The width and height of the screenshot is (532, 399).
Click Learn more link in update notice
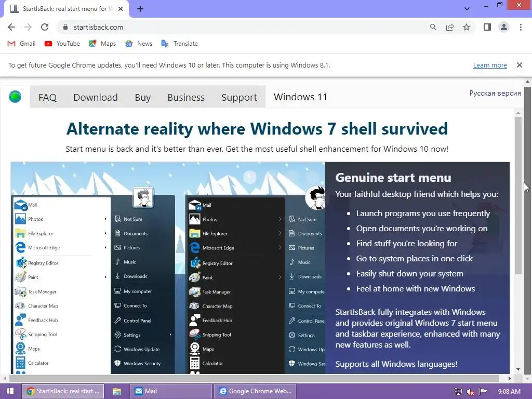[x=490, y=65]
